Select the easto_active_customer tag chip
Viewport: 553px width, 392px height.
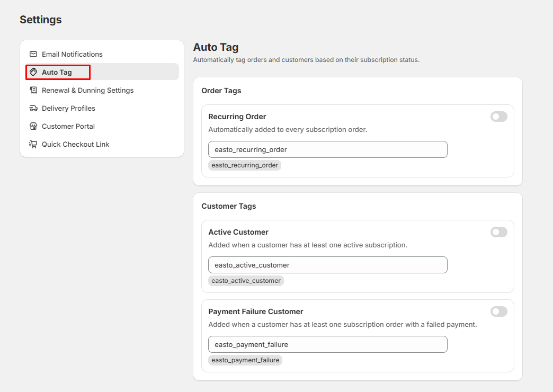246,281
